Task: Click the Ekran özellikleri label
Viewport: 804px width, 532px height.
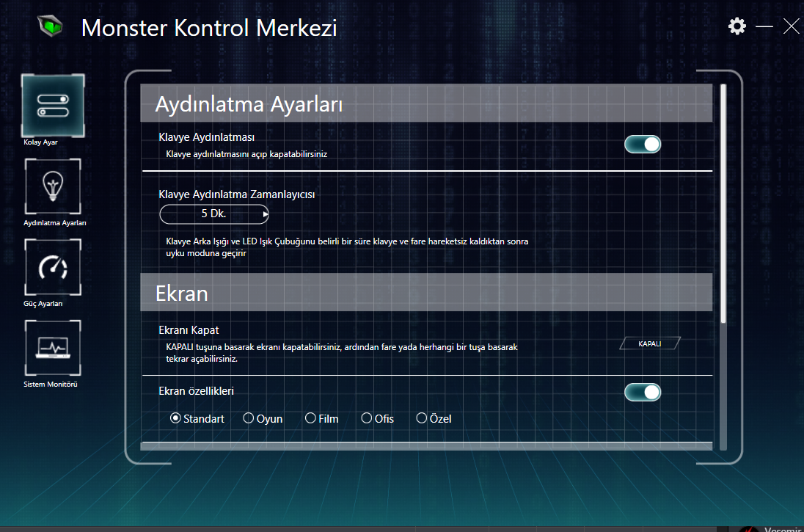Action: tap(197, 391)
